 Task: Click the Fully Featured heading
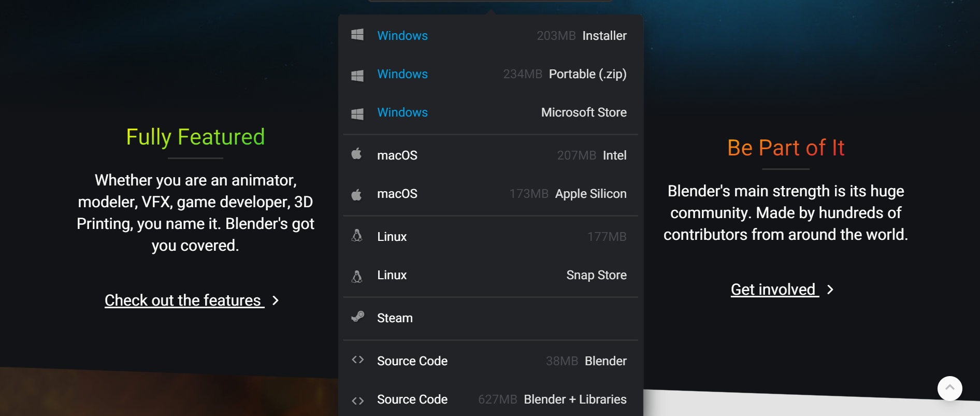tap(195, 137)
